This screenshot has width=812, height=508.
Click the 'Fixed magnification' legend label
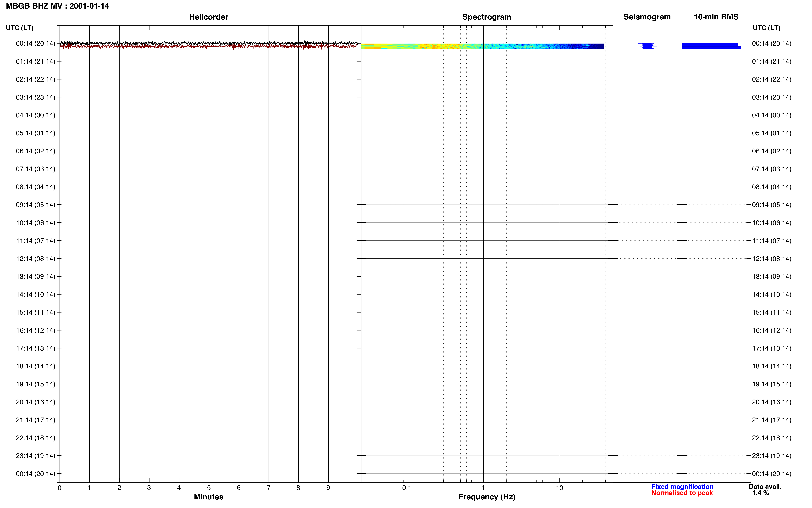click(682, 486)
